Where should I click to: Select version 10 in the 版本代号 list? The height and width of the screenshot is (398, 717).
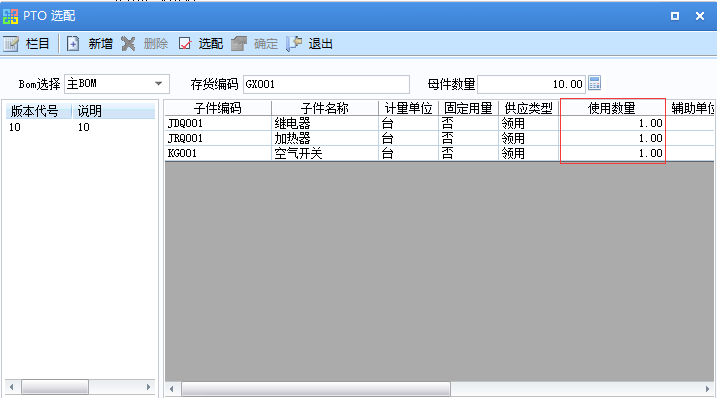(81, 127)
